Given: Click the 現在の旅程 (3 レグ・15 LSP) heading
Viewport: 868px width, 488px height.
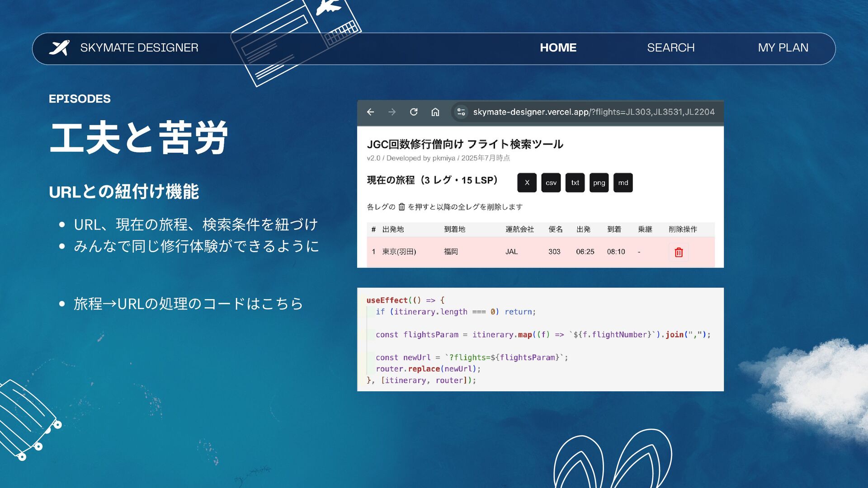Looking at the screenshot, I should pos(432,180).
